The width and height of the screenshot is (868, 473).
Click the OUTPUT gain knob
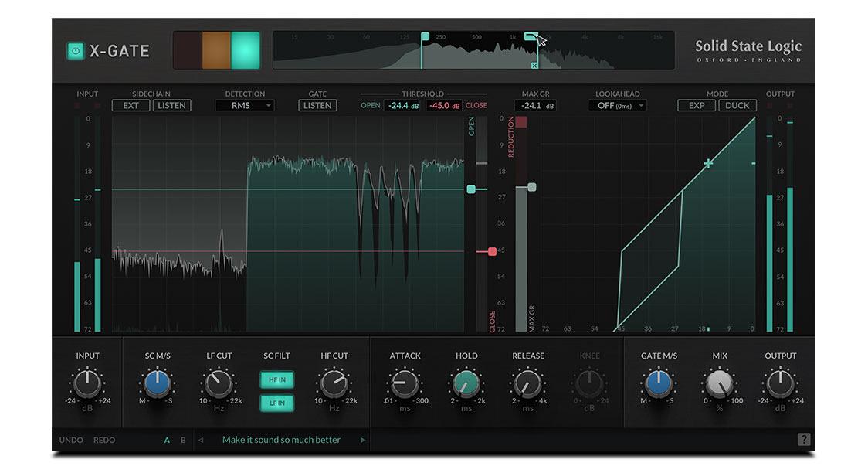(x=780, y=383)
